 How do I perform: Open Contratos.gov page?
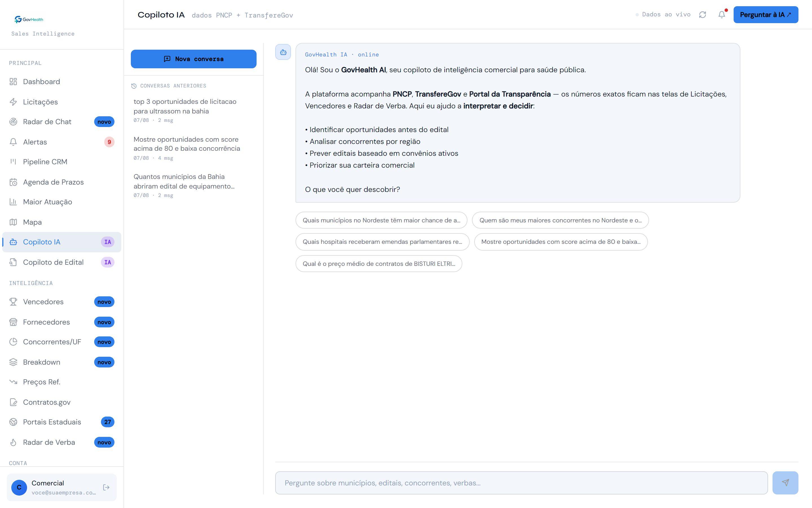[x=62, y=402]
